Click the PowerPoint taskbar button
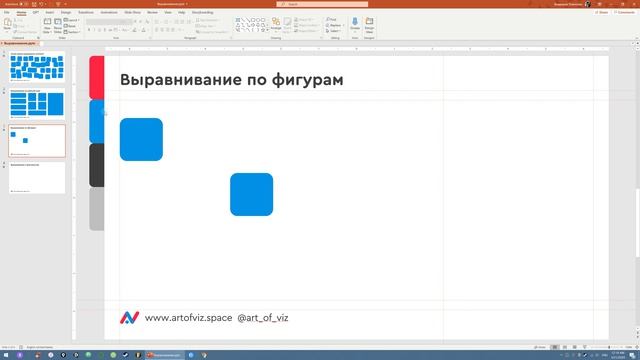 click(164, 355)
